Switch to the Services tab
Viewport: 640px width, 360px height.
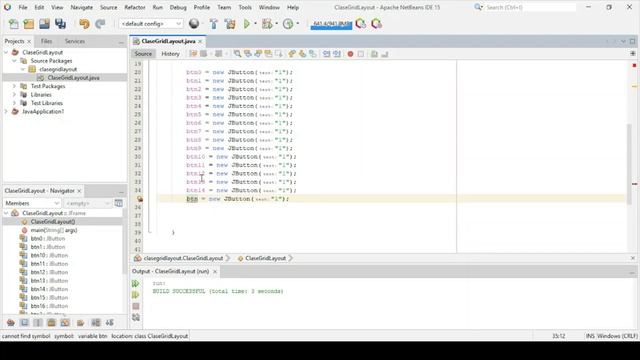coord(75,41)
